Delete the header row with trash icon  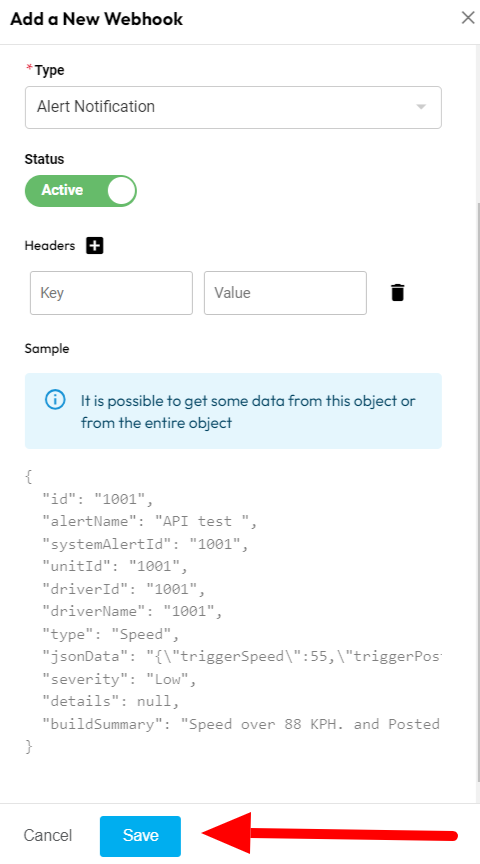tap(397, 293)
